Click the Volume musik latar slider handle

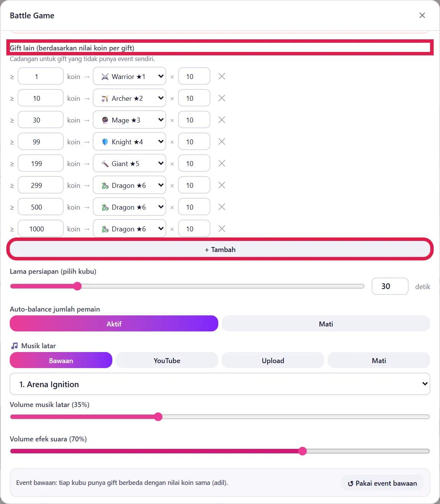click(x=158, y=417)
